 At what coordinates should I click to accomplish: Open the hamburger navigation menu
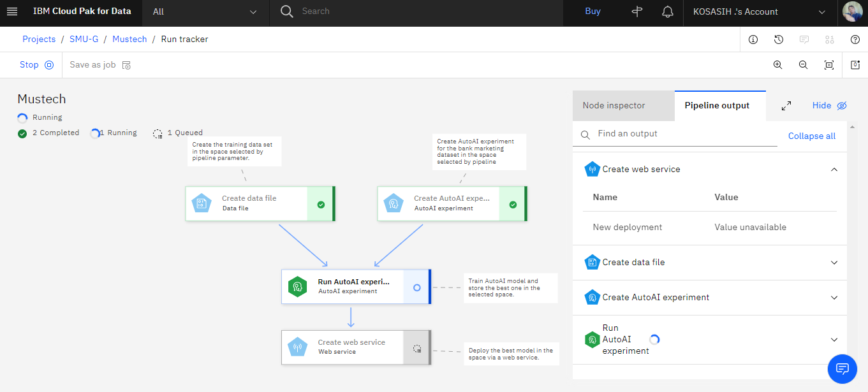click(11, 11)
